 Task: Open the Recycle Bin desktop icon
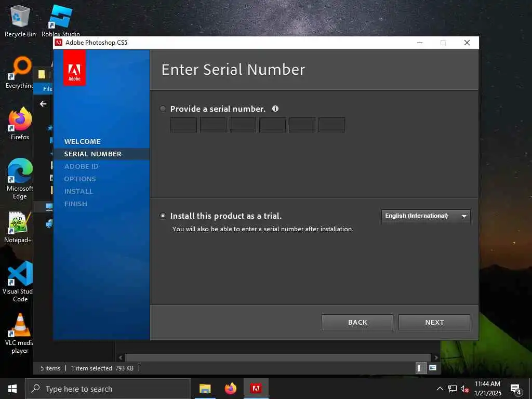[20, 20]
